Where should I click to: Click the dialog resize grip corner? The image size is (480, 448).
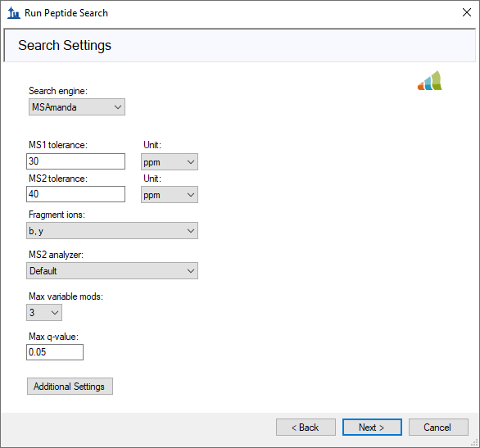[x=475, y=442]
